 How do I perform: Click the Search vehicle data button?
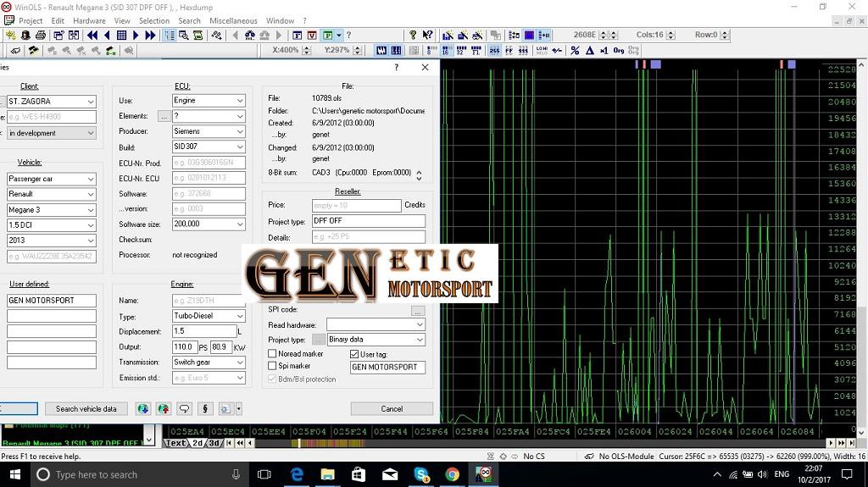[x=86, y=409]
